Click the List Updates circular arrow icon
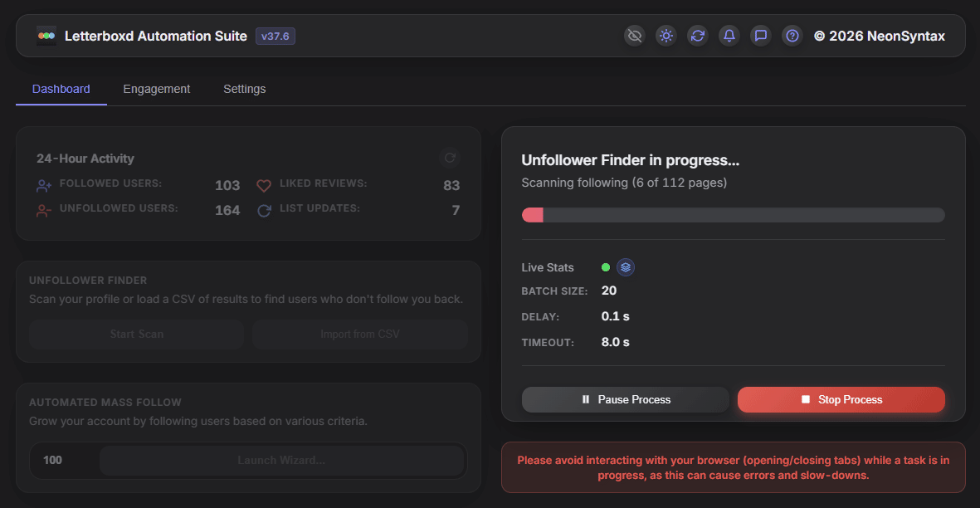The image size is (980, 508). (x=264, y=211)
